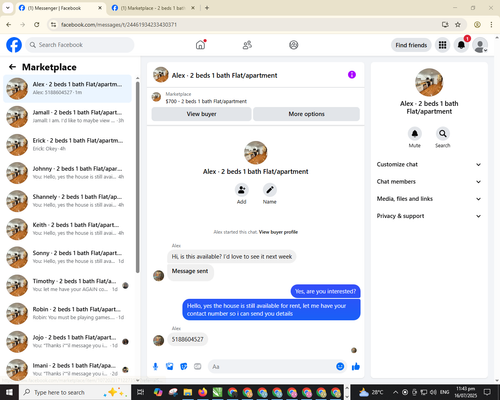
Task: Open the Johnny conversation
Action: pos(67,173)
